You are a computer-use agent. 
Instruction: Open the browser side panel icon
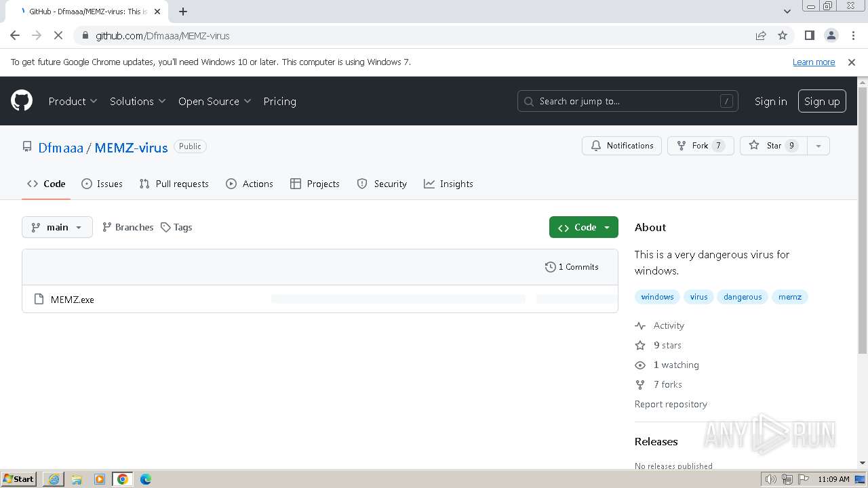click(x=809, y=35)
